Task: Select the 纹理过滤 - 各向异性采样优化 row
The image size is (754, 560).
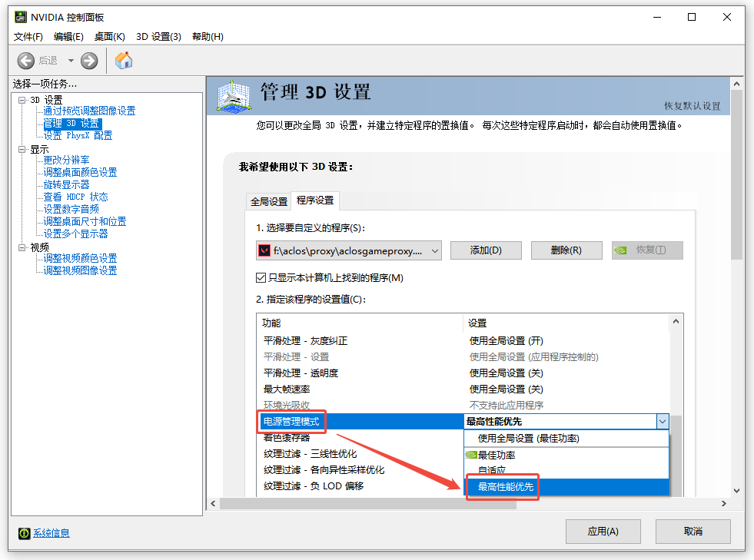Action: [360, 470]
